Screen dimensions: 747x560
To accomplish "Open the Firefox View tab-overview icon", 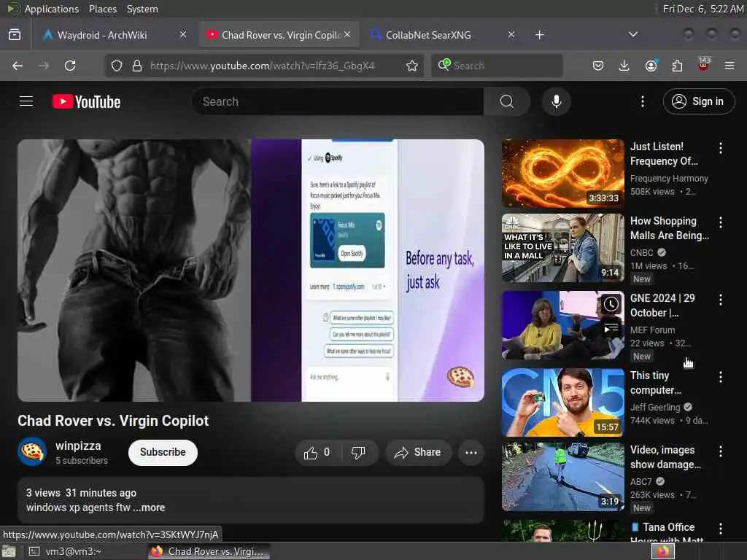I will 15,35.
